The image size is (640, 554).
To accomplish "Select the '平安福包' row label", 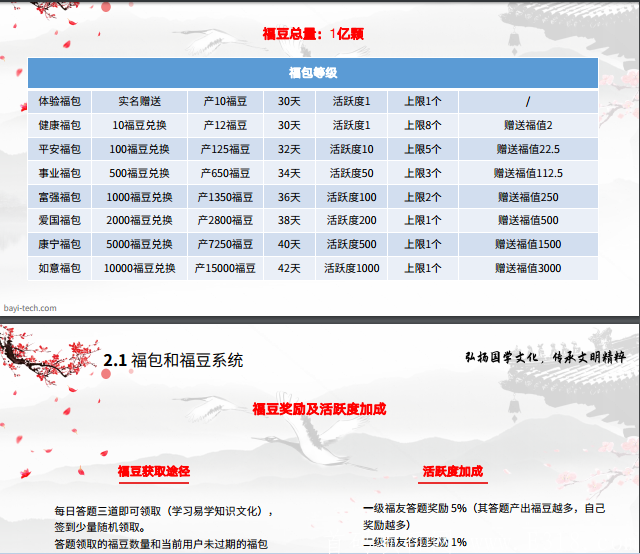I will tap(60, 149).
